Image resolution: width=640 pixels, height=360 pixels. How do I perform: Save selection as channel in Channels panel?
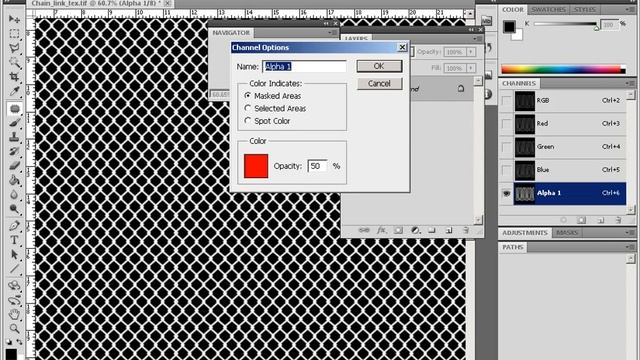click(581, 220)
